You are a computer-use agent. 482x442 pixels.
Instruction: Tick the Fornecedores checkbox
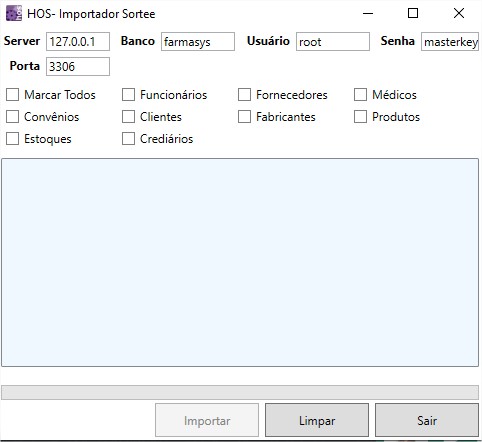coord(244,95)
